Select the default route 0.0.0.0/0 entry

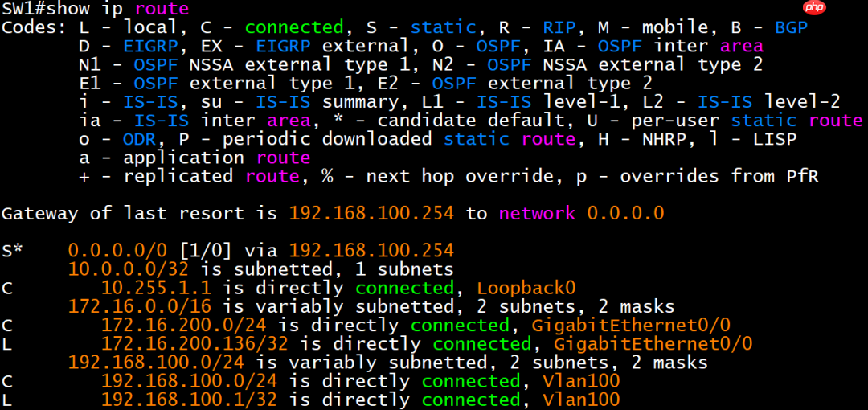click(227, 251)
